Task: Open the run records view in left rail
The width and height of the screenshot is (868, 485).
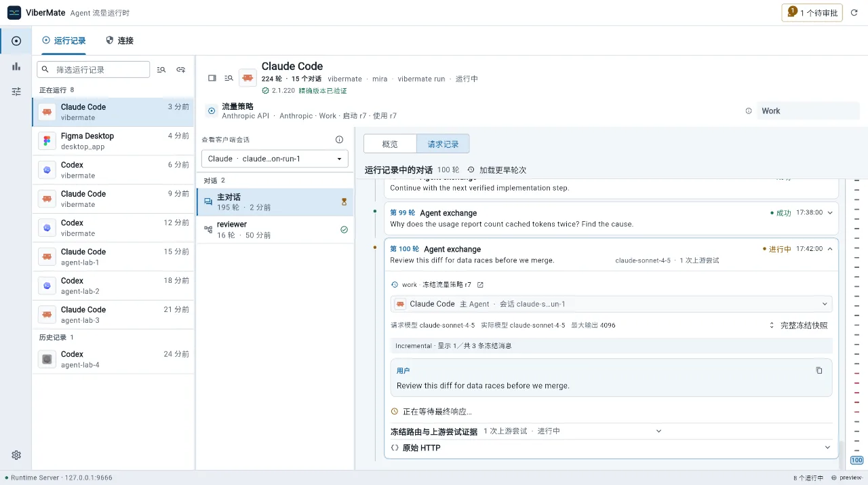Action: click(x=16, y=41)
